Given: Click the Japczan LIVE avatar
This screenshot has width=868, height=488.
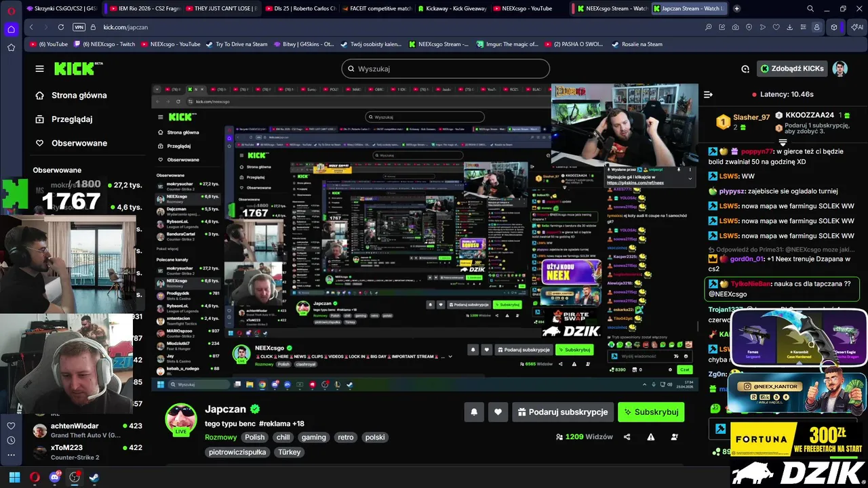Looking at the screenshot, I should (x=181, y=419).
